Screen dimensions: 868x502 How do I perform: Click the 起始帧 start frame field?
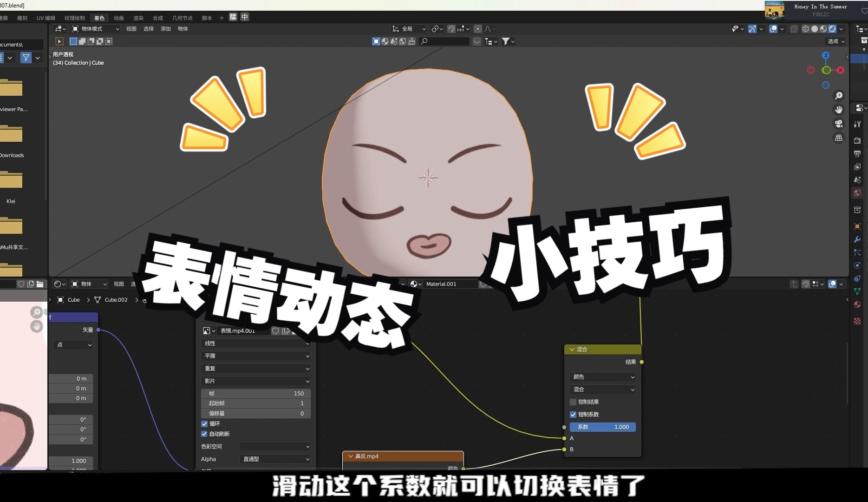coord(256,403)
